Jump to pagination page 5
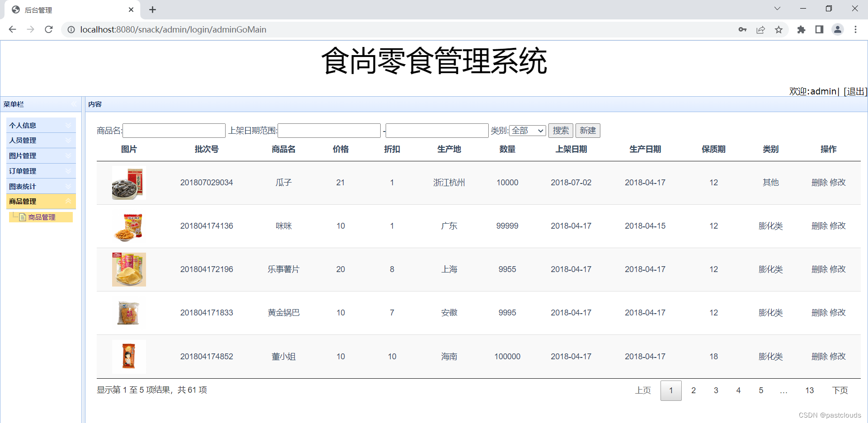Viewport: 868px width, 423px height. (761, 390)
